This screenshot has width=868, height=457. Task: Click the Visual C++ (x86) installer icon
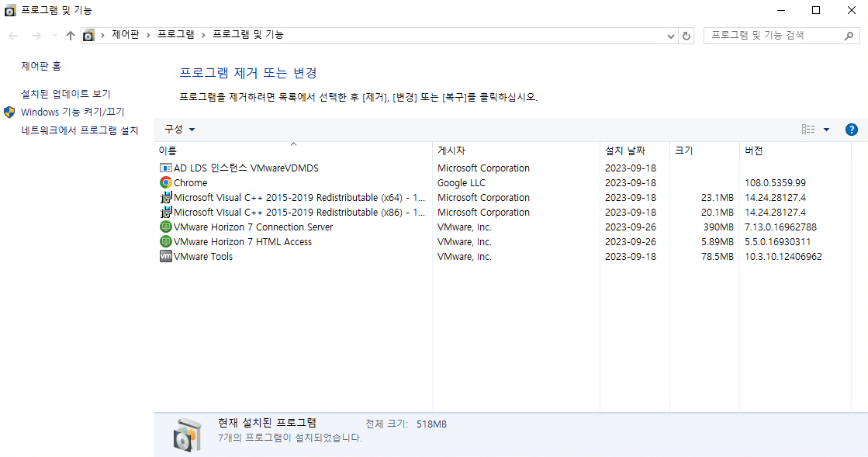pos(165,212)
